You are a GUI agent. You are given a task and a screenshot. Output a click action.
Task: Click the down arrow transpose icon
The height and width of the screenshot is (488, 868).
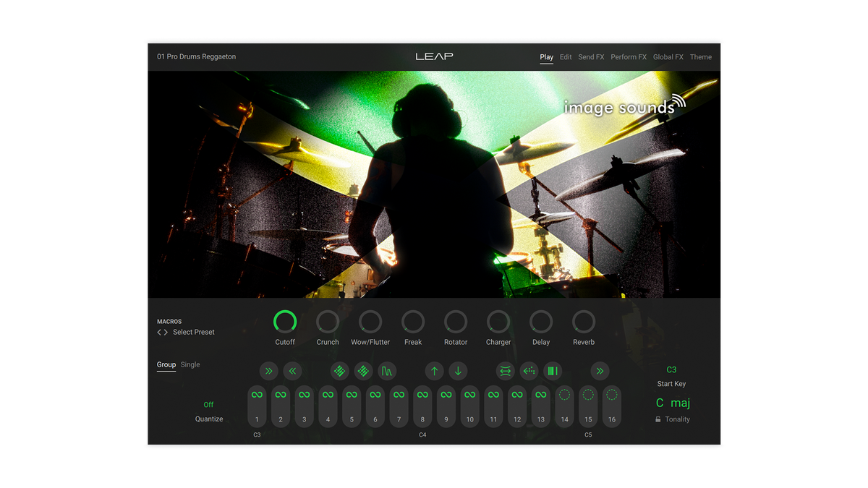point(458,372)
